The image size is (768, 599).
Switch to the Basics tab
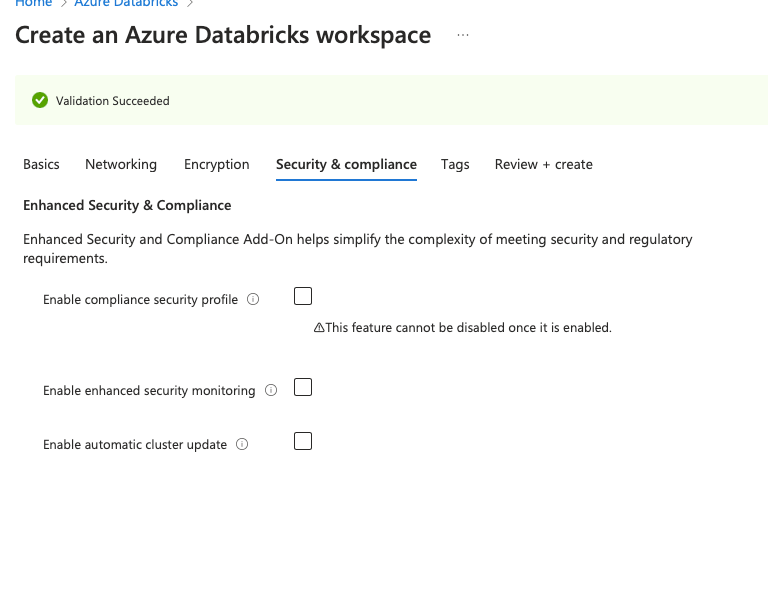41,164
